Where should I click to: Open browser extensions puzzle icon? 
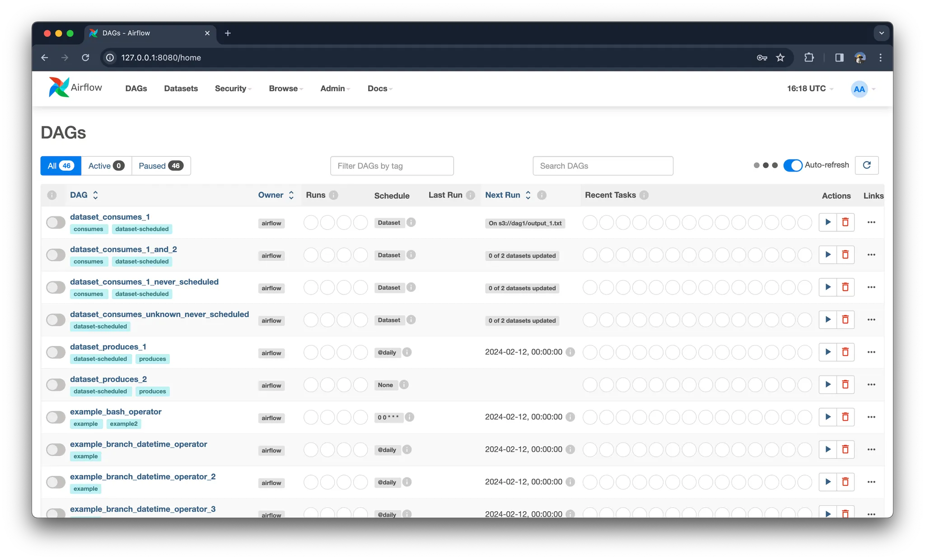coord(809,57)
